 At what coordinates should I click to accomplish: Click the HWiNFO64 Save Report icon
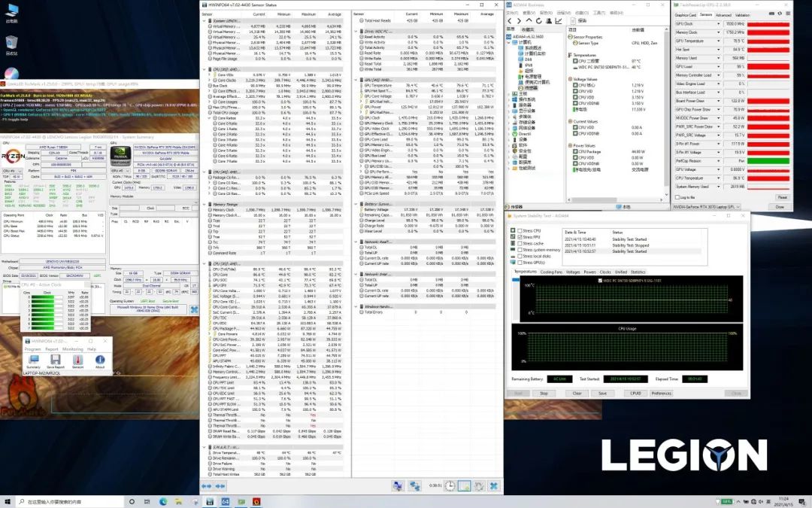[x=54, y=360]
